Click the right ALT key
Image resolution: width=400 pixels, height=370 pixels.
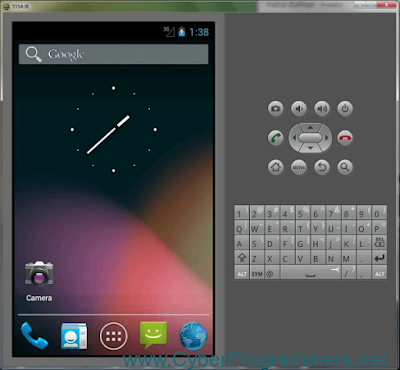380,272
